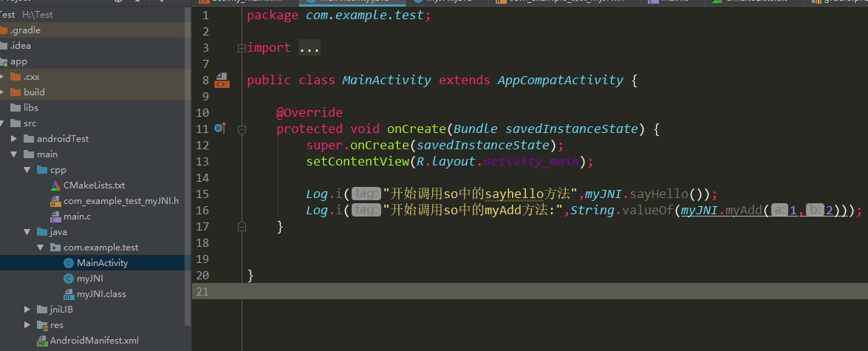868x351 pixels.
Task: Click the @Override annotation
Action: tap(310, 113)
